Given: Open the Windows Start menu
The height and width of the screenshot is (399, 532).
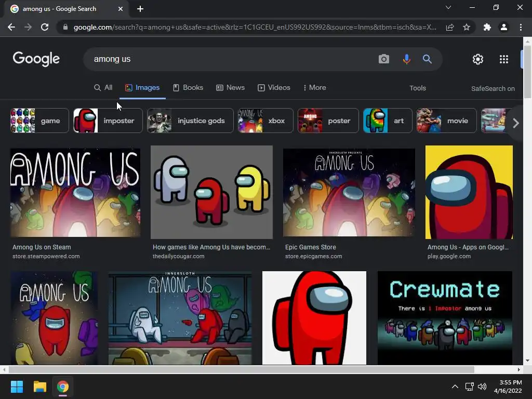Looking at the screenshot, I should coord(17,387).
